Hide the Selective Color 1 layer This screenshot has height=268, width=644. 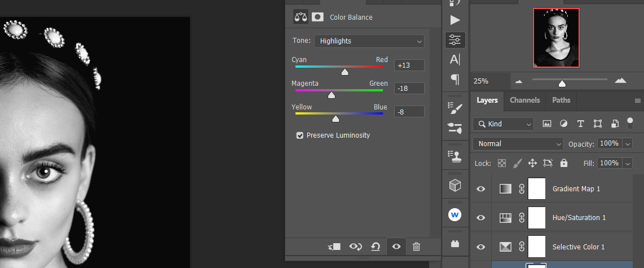[480, 247]
